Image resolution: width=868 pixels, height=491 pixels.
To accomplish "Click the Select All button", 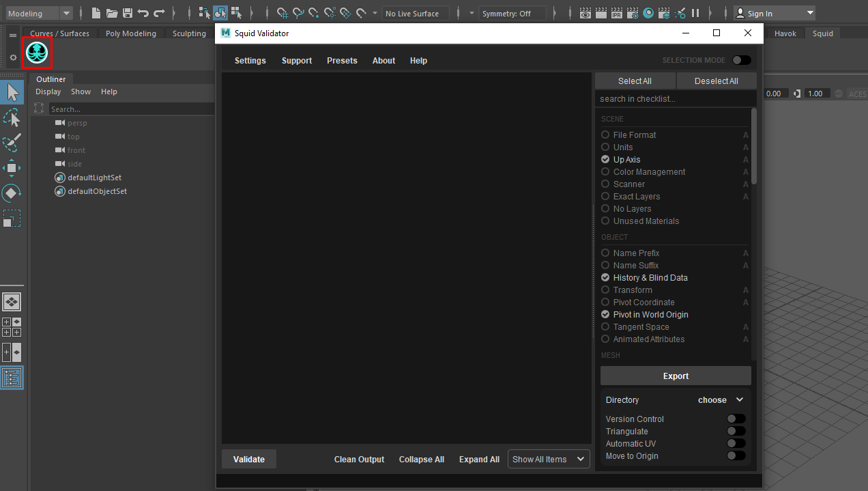I will coord(635,81).
